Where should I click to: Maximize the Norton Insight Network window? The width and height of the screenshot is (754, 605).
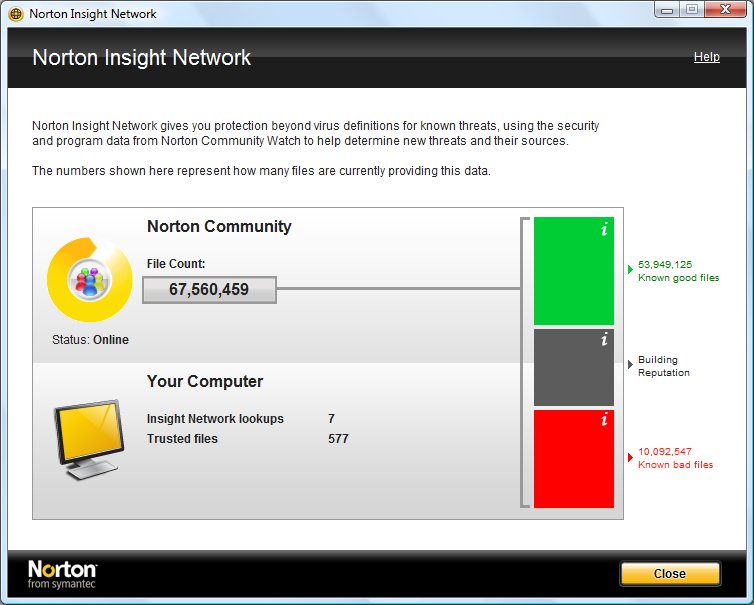691,10
